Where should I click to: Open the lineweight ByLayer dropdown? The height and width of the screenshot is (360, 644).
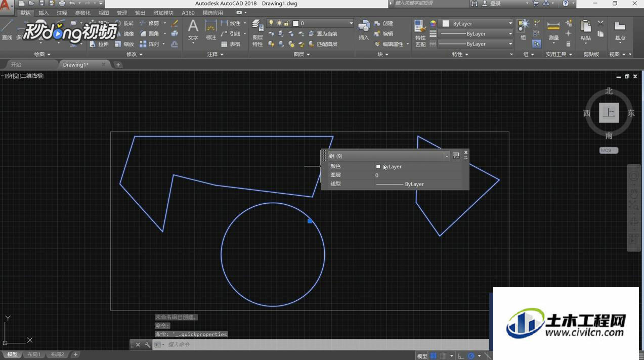510,34
